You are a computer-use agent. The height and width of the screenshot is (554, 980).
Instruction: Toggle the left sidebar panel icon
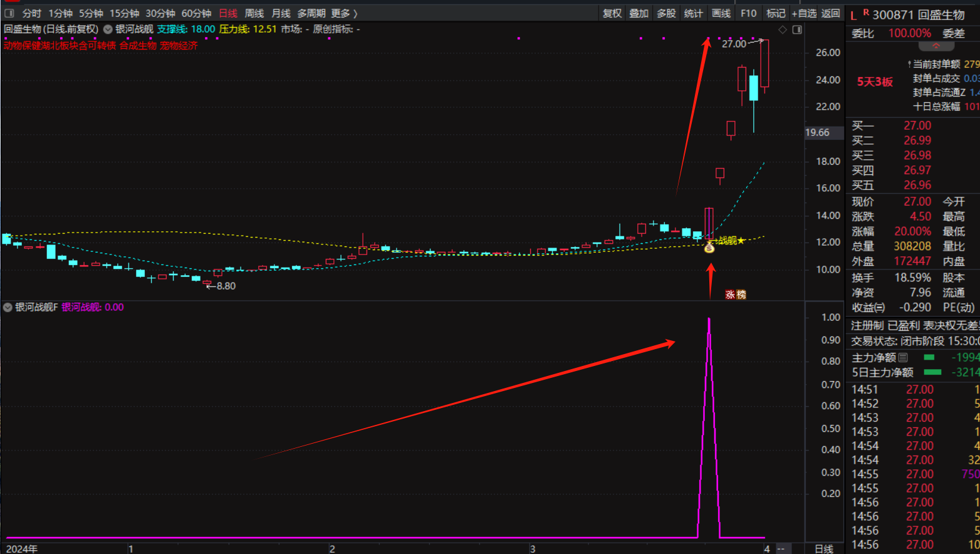(9, 13)
